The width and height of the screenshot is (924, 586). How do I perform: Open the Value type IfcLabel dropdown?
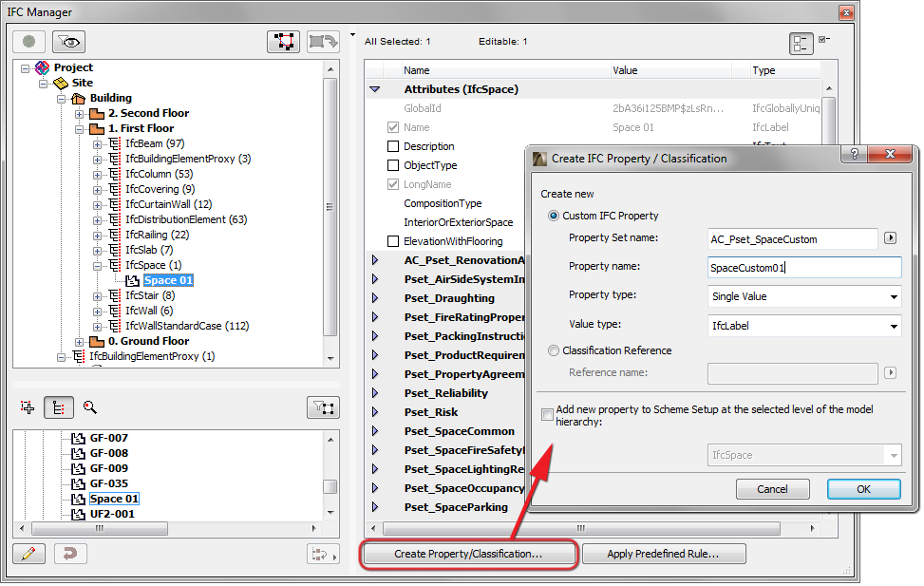[x=804, y=326]
